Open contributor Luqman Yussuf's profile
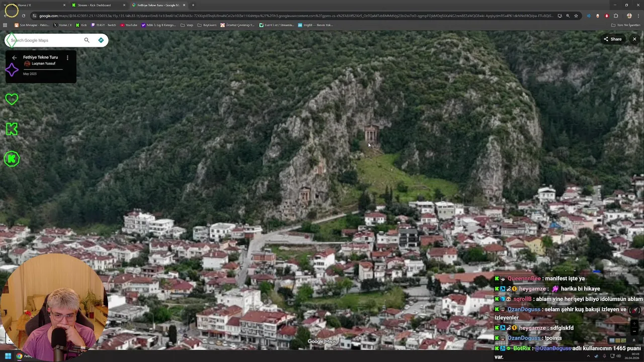Image resolution: width=644 pixels, height=362 pixels. click(x=43, y=64)
